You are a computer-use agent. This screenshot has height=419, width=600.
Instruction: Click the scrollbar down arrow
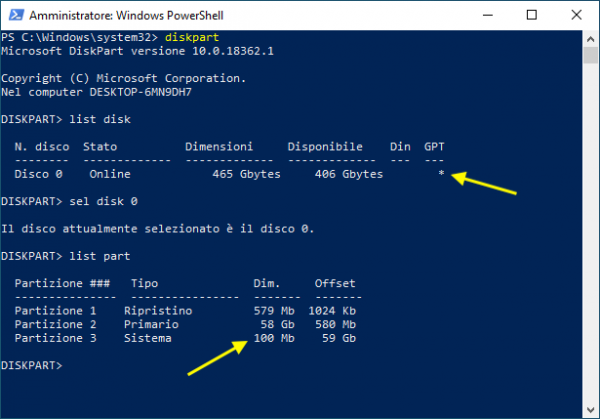pos(592,411)
